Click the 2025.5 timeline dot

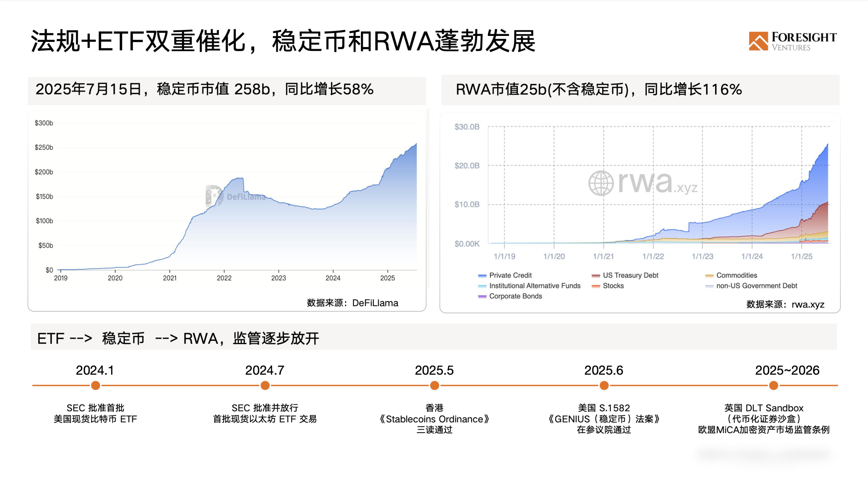pos(435,385)
